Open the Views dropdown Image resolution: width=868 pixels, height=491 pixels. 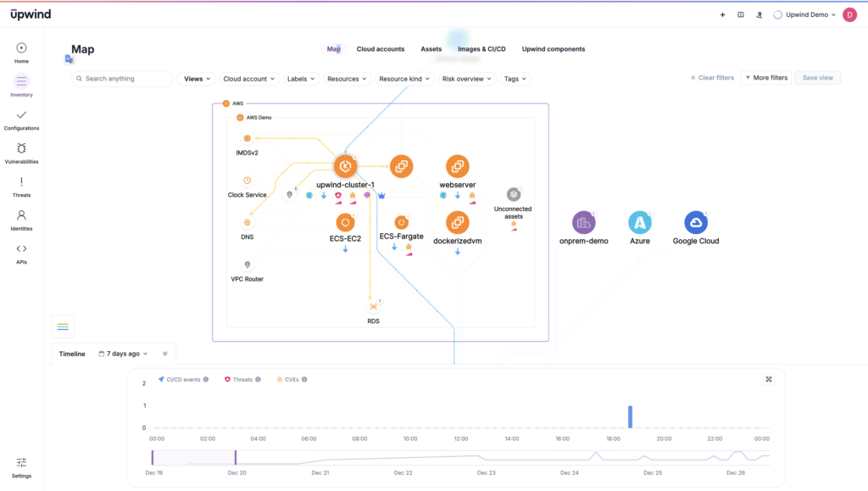(x=197, y=79)
